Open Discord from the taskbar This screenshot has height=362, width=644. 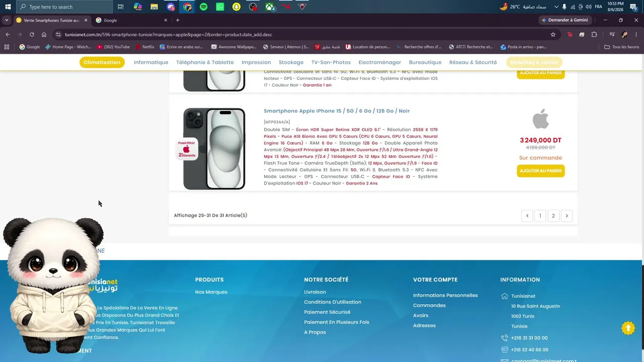coord(171,7)
